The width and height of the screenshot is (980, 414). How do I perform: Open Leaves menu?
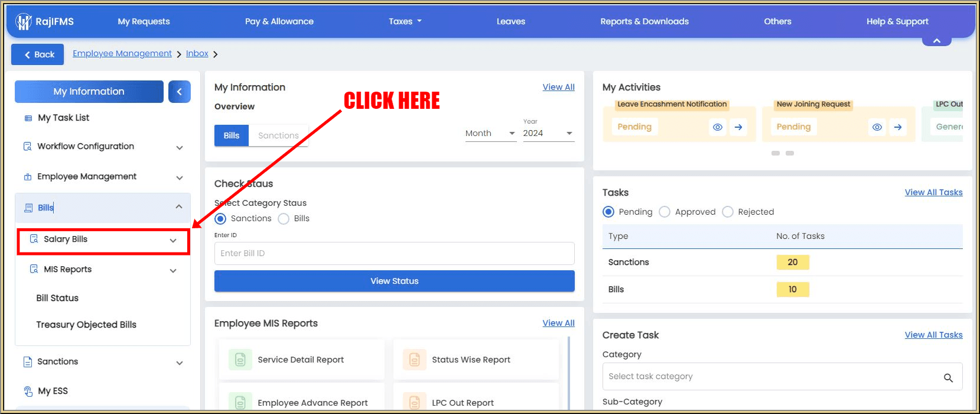(x=511, y=21)
